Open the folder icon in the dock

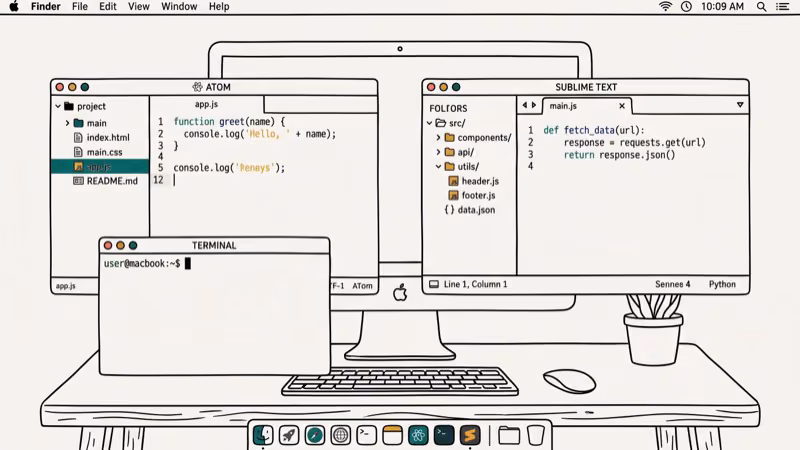click(509, 435)
